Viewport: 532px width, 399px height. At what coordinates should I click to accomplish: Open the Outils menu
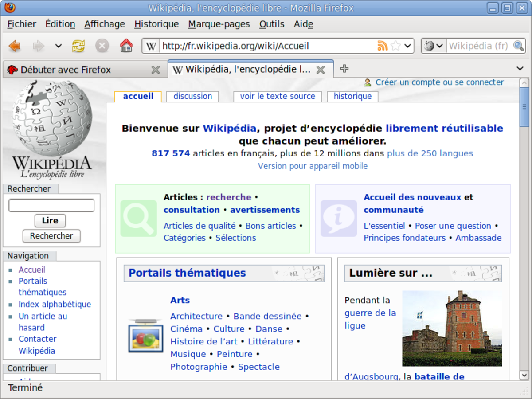click(x=272, y=24)
